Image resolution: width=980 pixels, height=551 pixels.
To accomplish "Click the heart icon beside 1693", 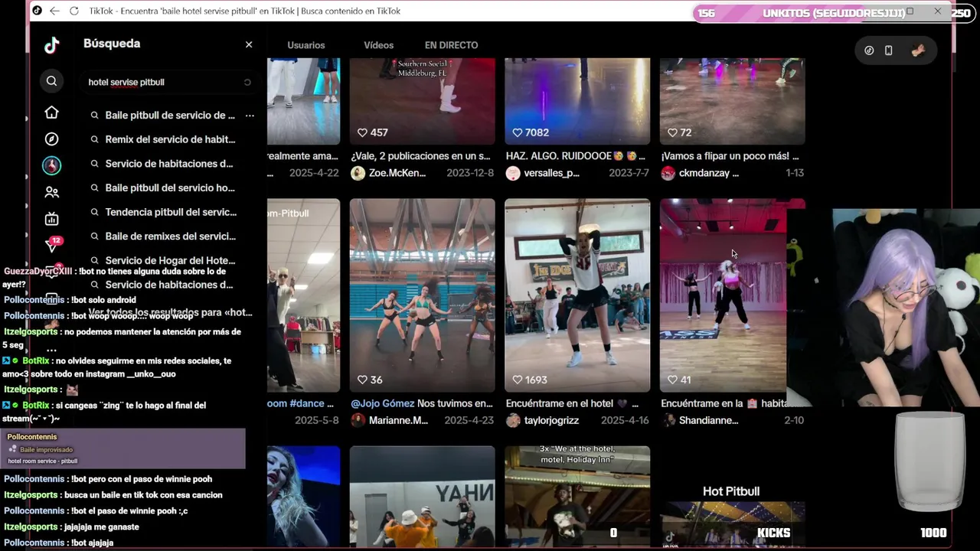I will 518,380.
